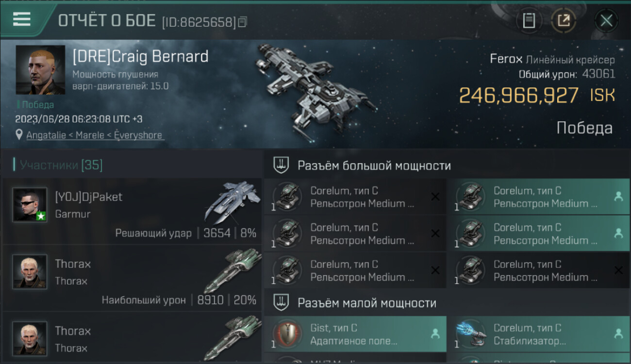Open the clipboard notes icon
631x364 pixels.
(x=529, y=20)
